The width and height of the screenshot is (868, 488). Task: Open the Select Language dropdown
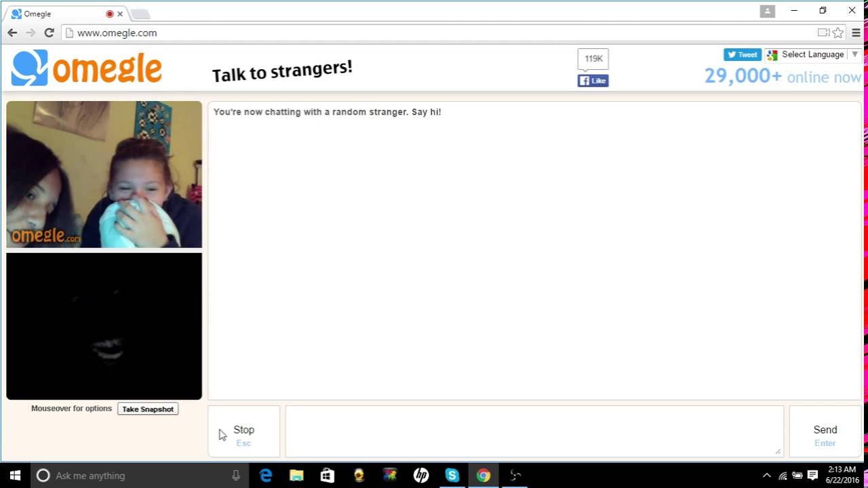[812, 55]
